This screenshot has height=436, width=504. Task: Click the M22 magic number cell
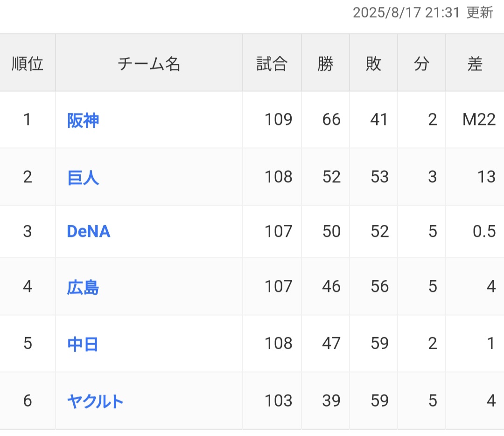point(479,120)
